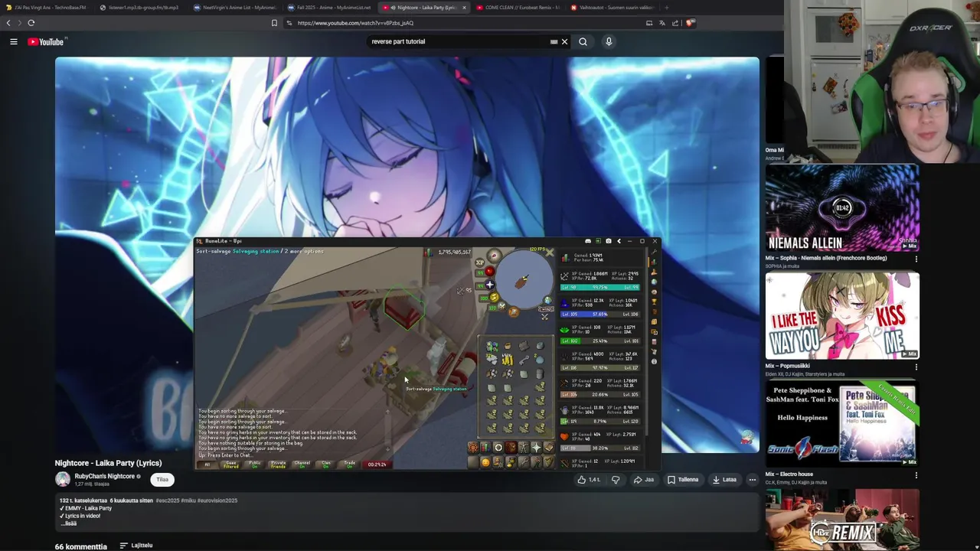Toggle the Game Filtered chat tab
The width and height of the screenshot is (980, 551).
pos(230,464)
